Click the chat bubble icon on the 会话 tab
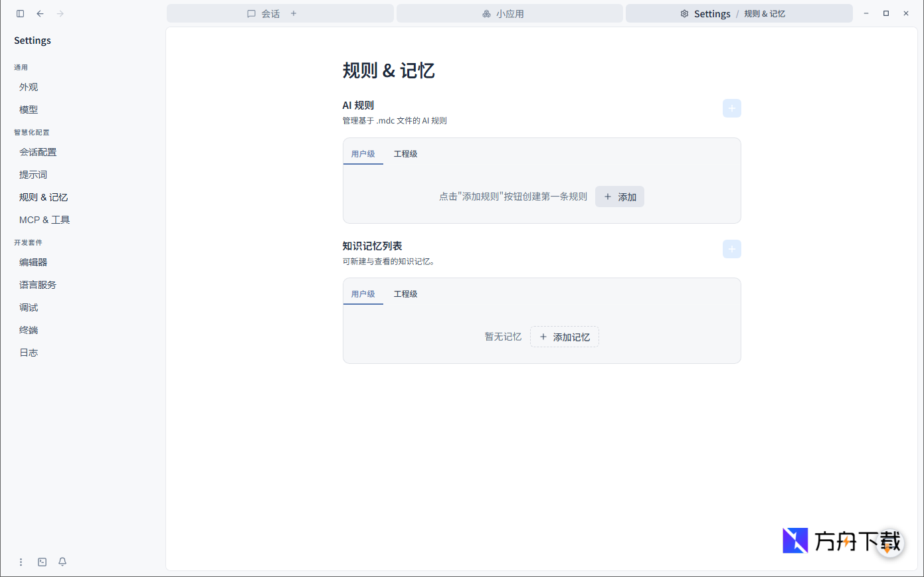924x577 pixels. point(252,13)
